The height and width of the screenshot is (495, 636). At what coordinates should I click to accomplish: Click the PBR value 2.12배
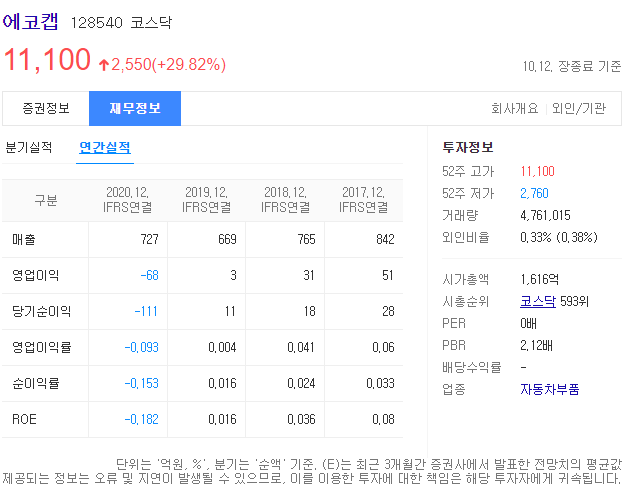point(536,345)
